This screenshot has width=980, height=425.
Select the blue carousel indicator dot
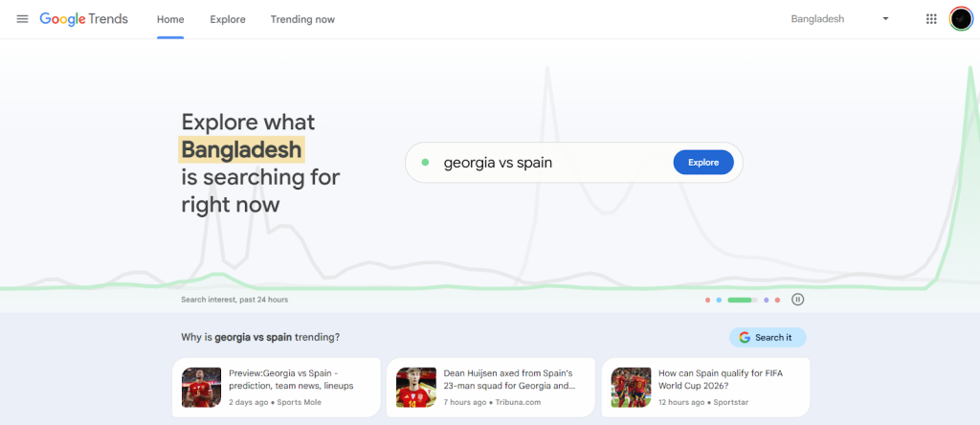[718, 300]
